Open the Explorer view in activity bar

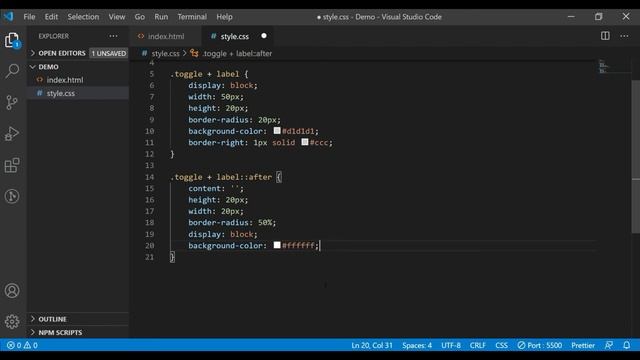point(12,41)
